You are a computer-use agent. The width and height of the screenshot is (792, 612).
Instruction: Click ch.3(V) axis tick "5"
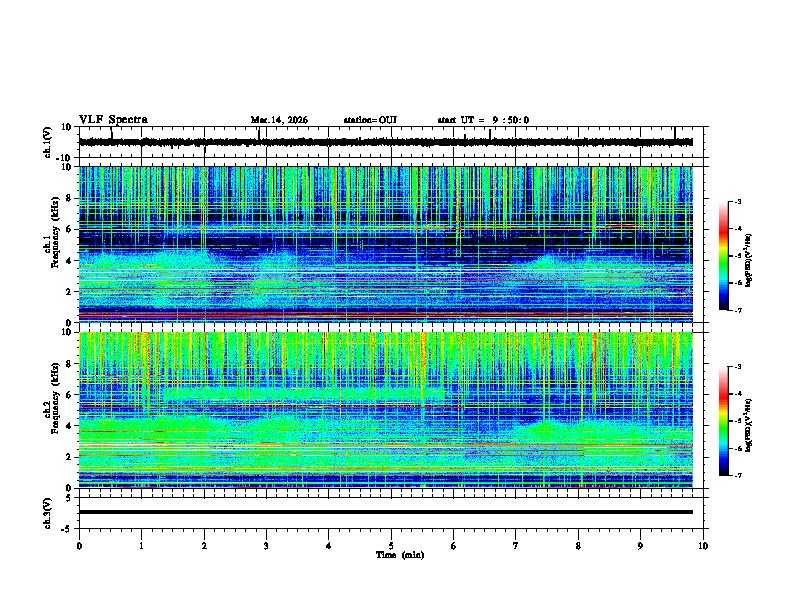click(x=70, y=498)
